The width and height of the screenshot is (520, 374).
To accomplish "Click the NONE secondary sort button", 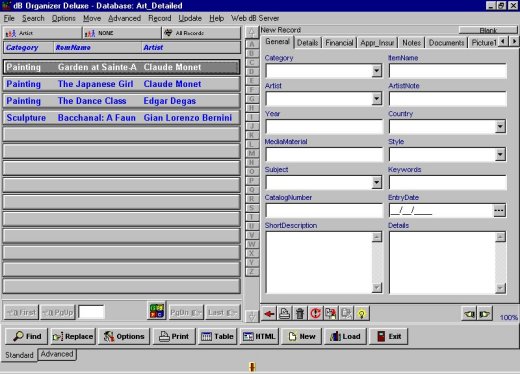I will 122,33.
